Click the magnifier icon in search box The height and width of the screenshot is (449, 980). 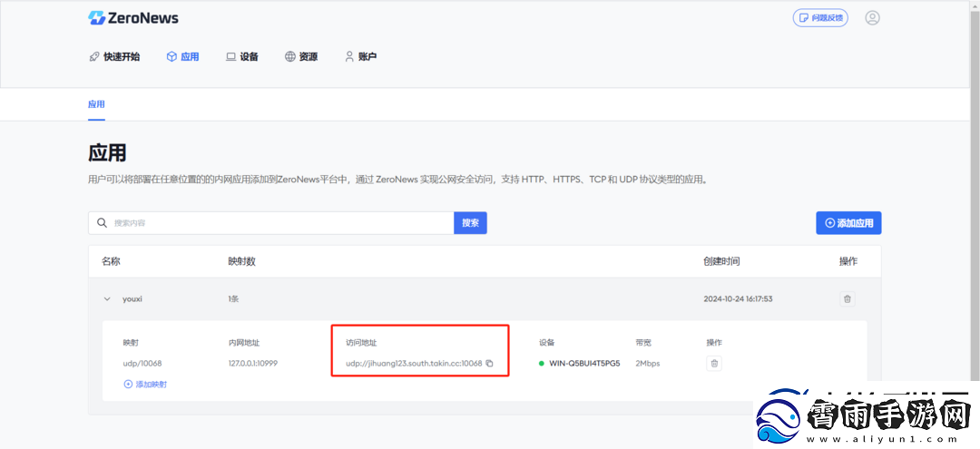[102, 223]
